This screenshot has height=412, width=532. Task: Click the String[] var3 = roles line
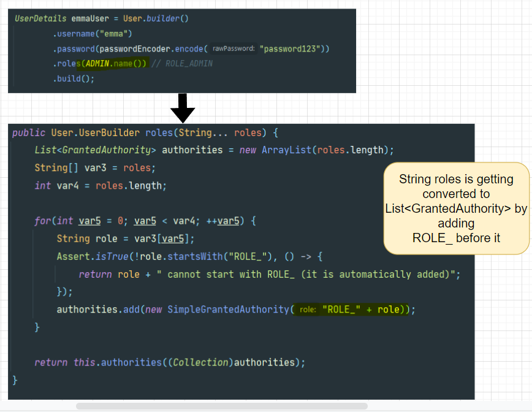95,167
